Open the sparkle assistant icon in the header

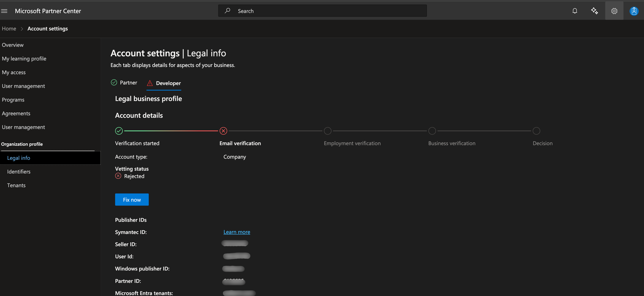(x=594, y=11)
